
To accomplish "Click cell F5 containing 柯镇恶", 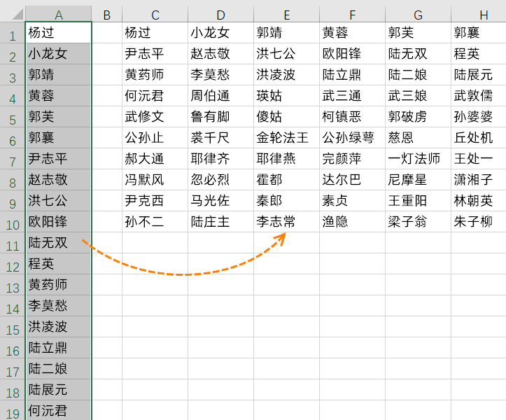I will tap(353, 116).
